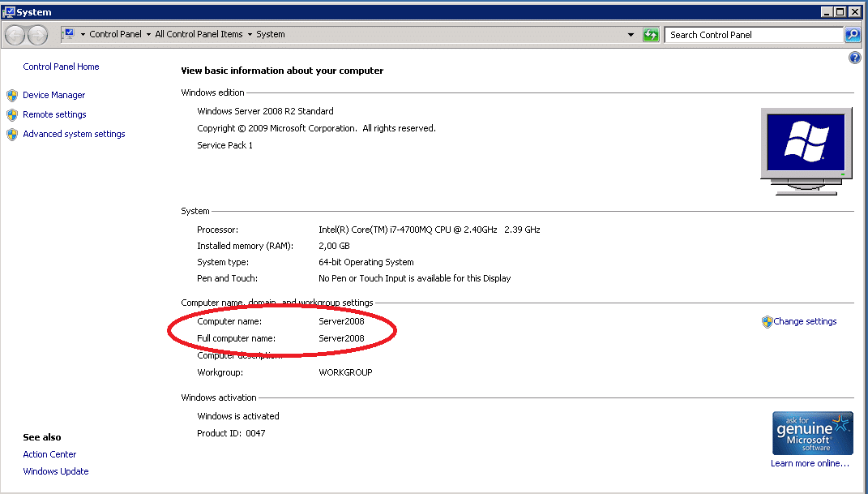The image size is (868, 494).
Task: Maximize the System window
Action: [840, 11]
